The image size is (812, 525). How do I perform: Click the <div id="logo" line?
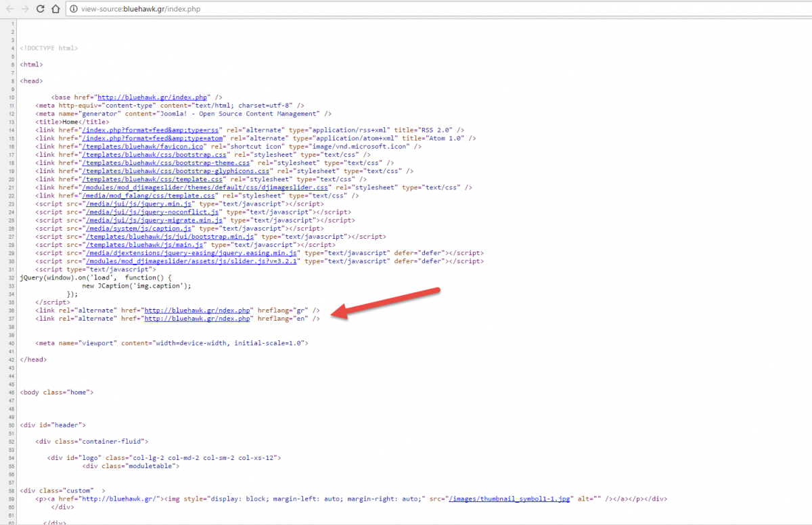click(x=164, y=457)
